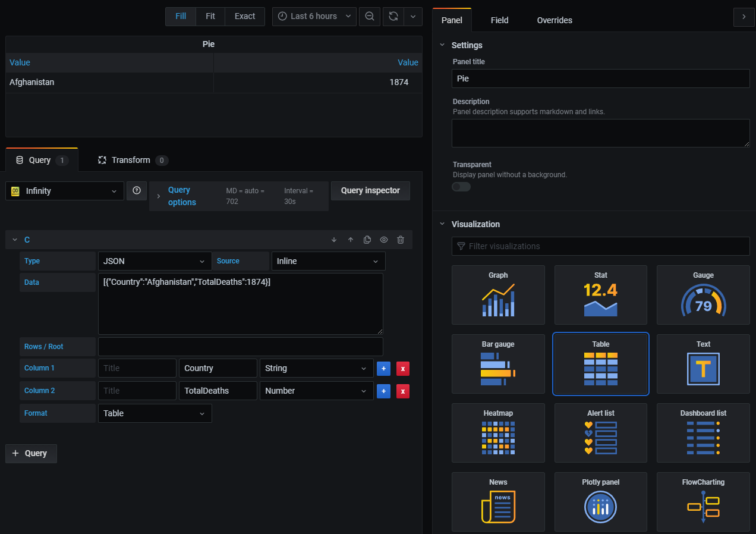Add a new Query
The height and width of the screenshot is (534, 756).
[31, 453]
